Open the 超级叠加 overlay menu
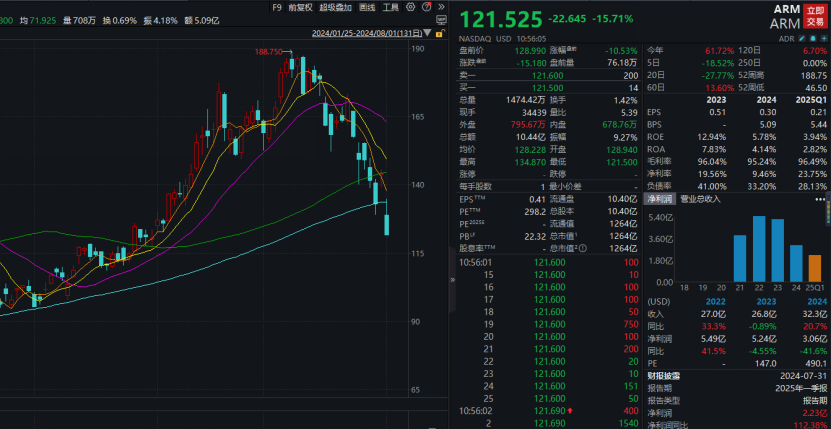The image size is (831, 429). [335, 7]
